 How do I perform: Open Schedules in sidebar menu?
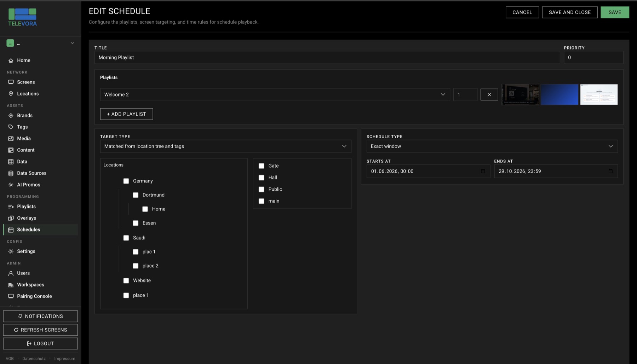point(40,230)
